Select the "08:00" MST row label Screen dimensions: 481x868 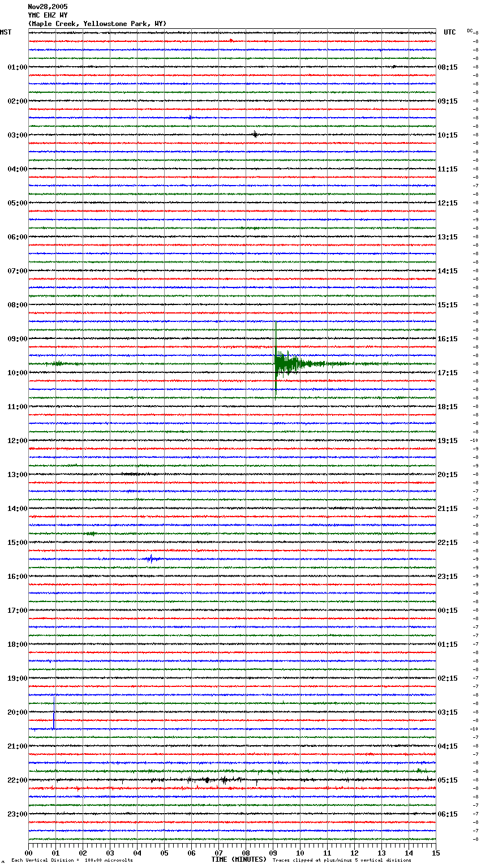pyautogui.click(x=18, y=305)
